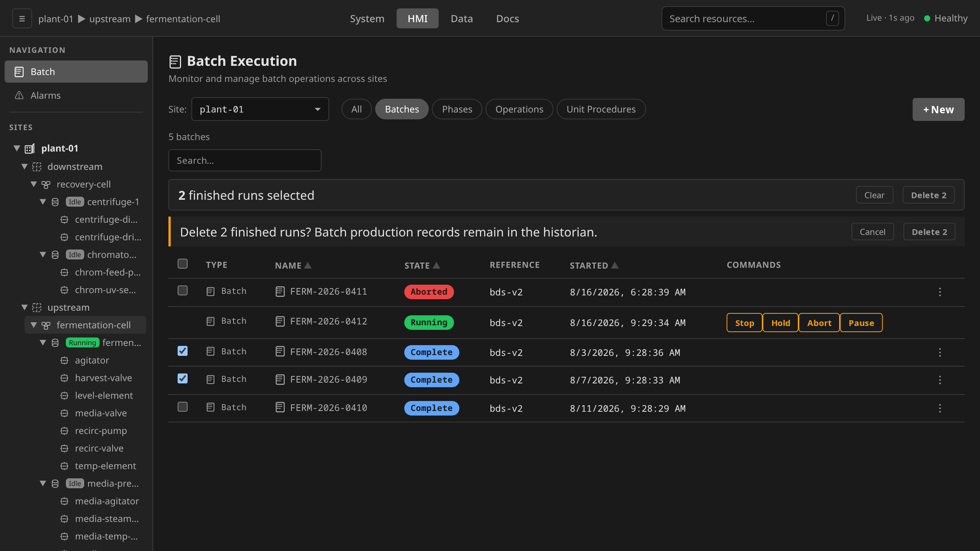Collapse the fermentation-cell tree node

pos(34,325)
